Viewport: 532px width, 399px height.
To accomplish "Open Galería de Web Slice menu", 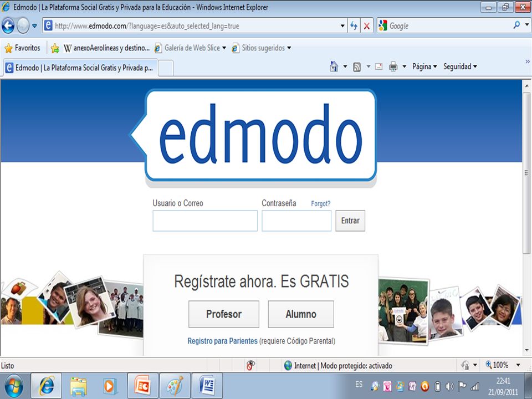I will (190, 48).
